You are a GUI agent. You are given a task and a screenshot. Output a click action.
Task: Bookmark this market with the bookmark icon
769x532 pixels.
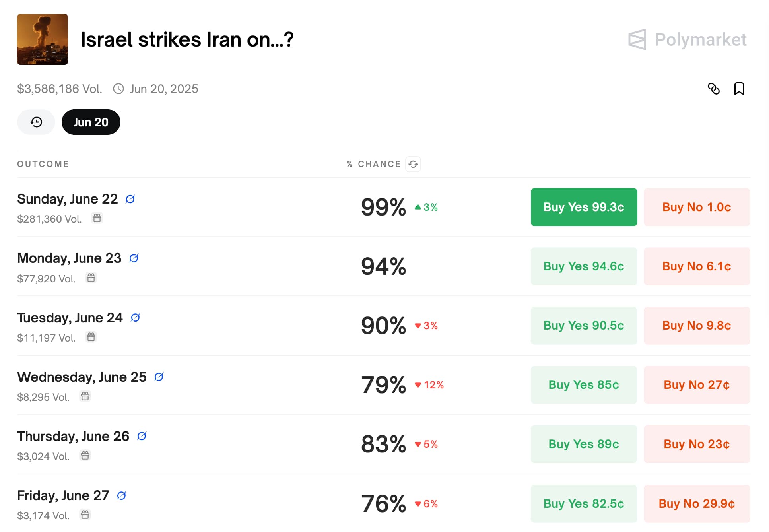[x=739, y=89]
